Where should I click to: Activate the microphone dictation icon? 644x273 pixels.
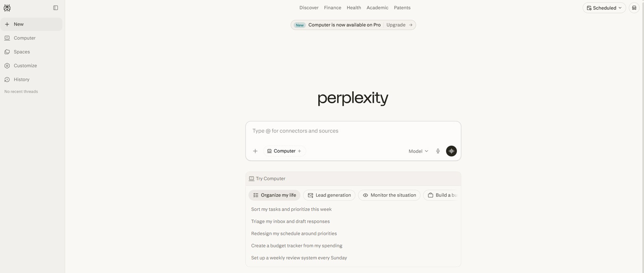pyautogui.click(x=438, y=151)
